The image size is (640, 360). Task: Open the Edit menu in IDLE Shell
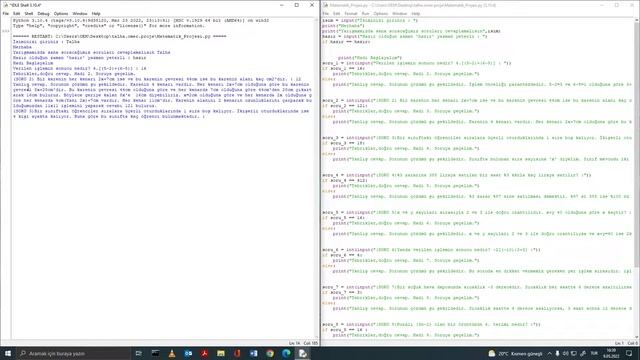click(16, 13)
